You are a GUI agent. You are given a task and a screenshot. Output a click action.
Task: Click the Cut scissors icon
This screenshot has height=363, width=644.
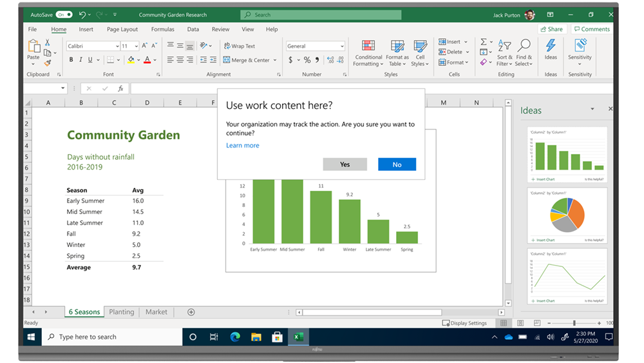pos(48,42)
